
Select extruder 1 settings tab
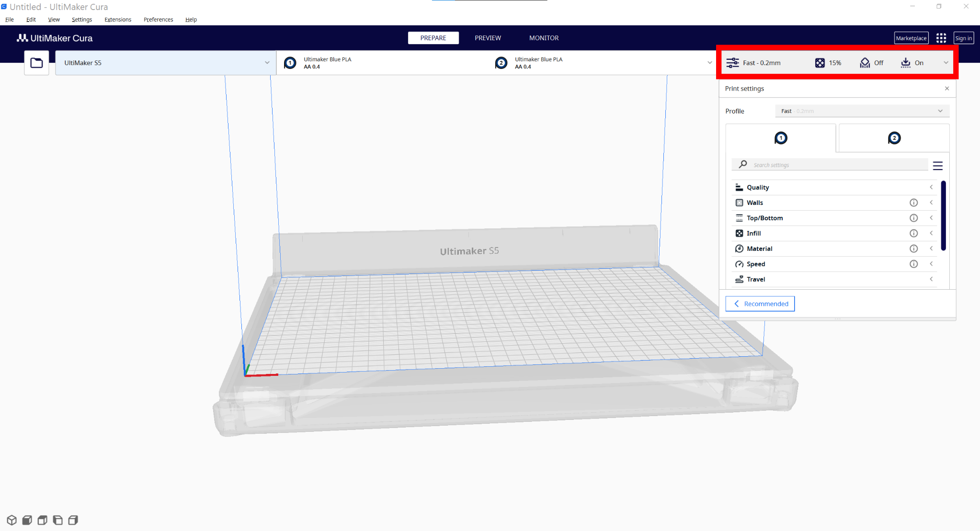click(781, 138)
